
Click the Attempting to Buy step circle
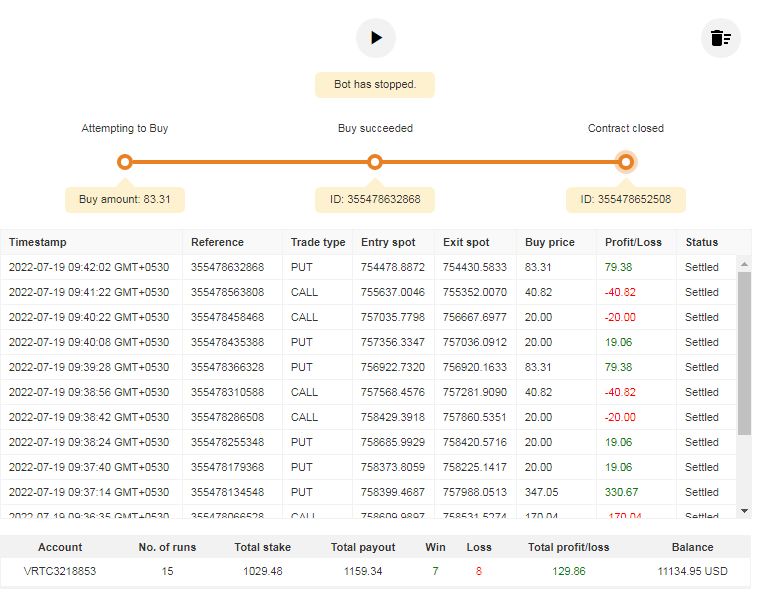[125, 162]
